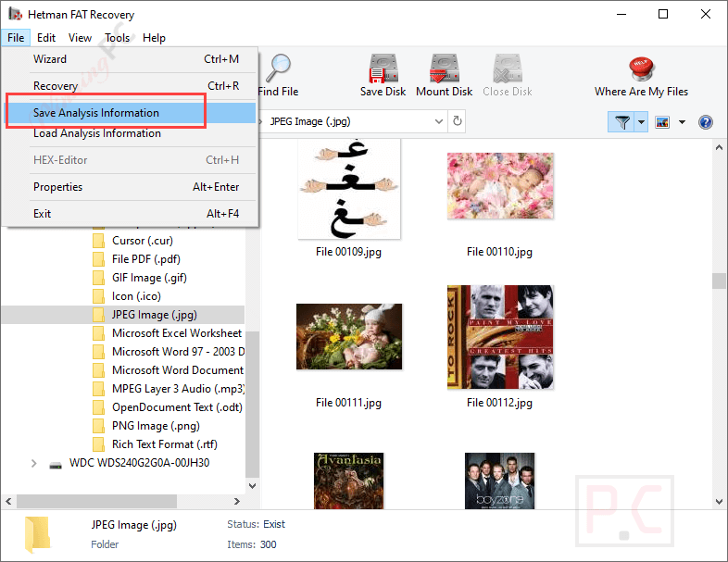
Task: Click file list scroll down arrow
Action: point(719,502)
